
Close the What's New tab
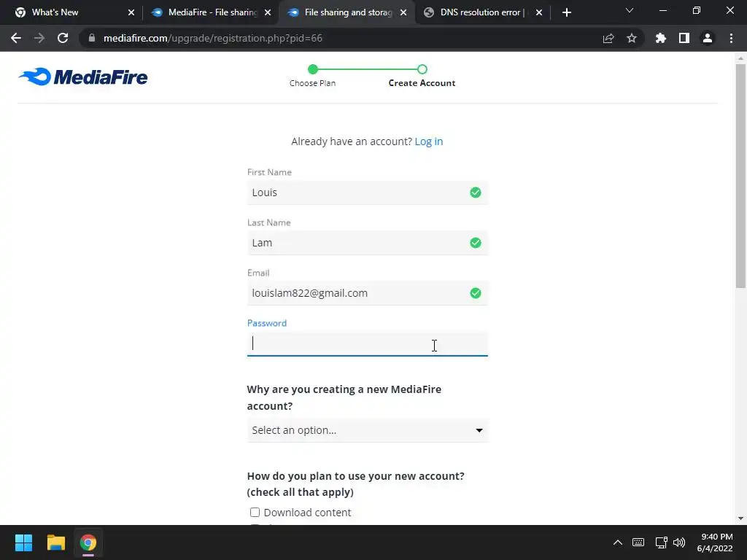click(131, 12)
